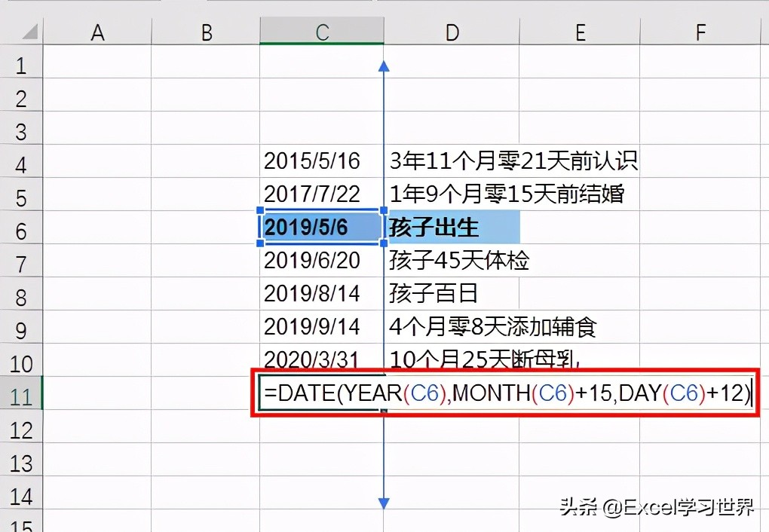Click empty cell C12
The image size is (769, 532).
(322, 427)
